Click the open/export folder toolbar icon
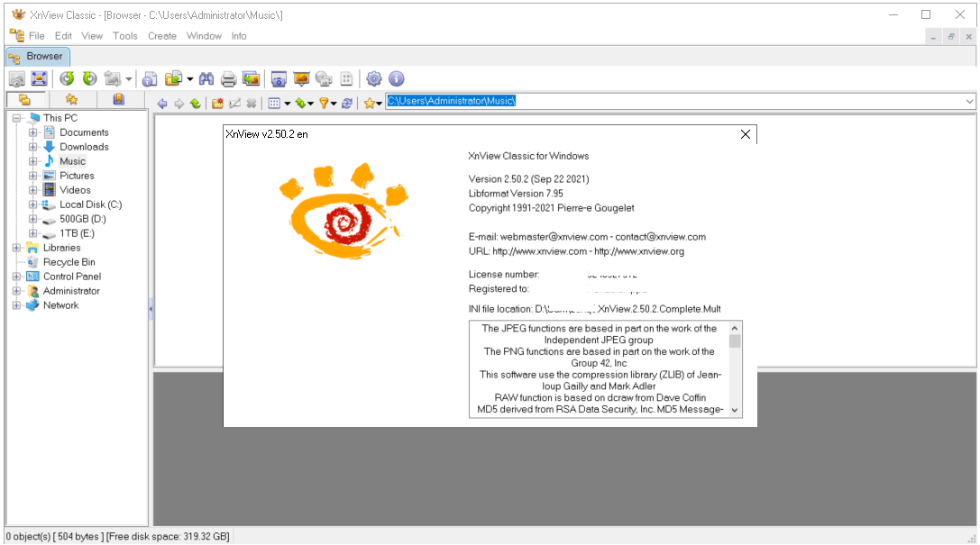This screenshot has width=980, height=545. (173, 78)
